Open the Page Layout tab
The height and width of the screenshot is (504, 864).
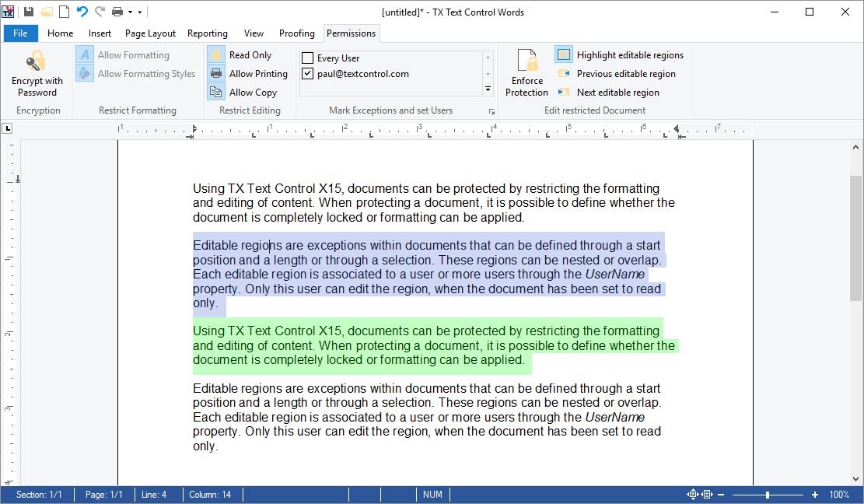tap(150, 33)
